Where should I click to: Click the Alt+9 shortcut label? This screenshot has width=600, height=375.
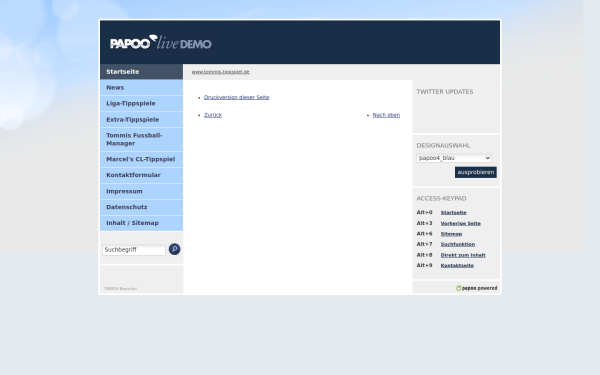coord(424,265)
